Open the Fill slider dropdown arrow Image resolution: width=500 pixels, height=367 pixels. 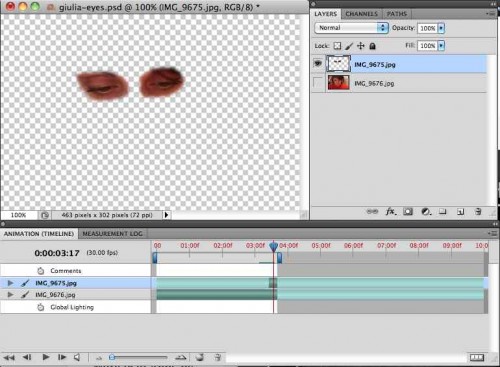[441, 45]
